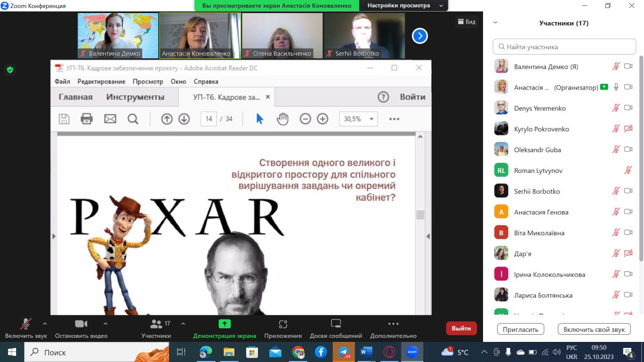Click Віта Миколаївна's camera icon
The height and width of the screenshot is (362, 644).
click(628, 233)
